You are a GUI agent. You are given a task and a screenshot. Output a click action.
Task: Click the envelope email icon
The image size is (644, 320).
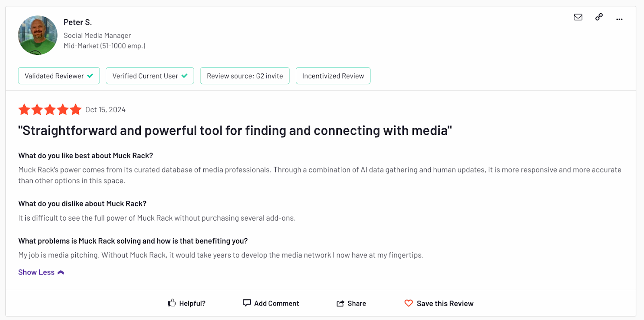coord(578,17)
